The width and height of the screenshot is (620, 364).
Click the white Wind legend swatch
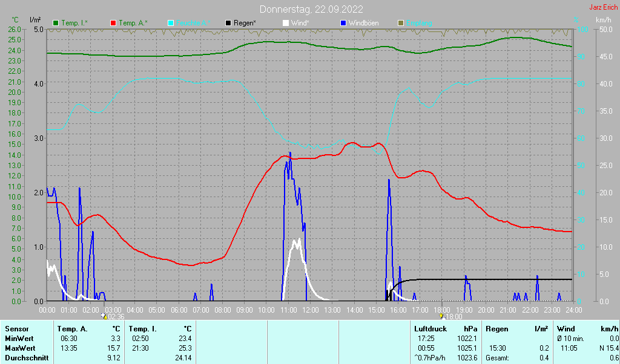coord(286,24)
